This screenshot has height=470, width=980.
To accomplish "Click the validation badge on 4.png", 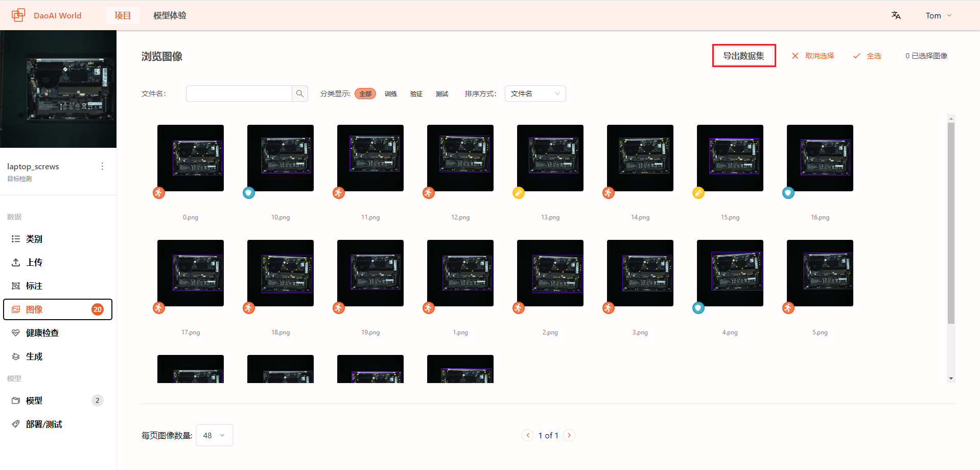I will tap(698, 308).
